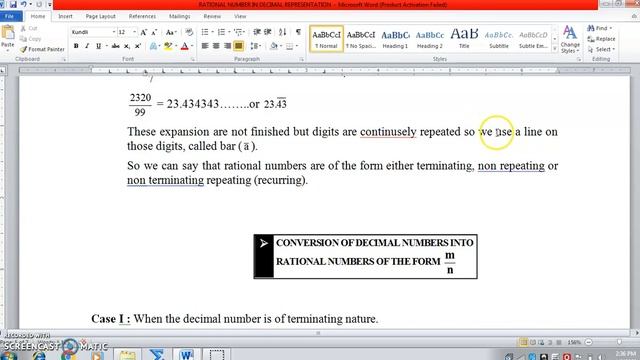The image size is (640, 360).
Task: Click the paragraph shading color button
Action: coord(273,46)
